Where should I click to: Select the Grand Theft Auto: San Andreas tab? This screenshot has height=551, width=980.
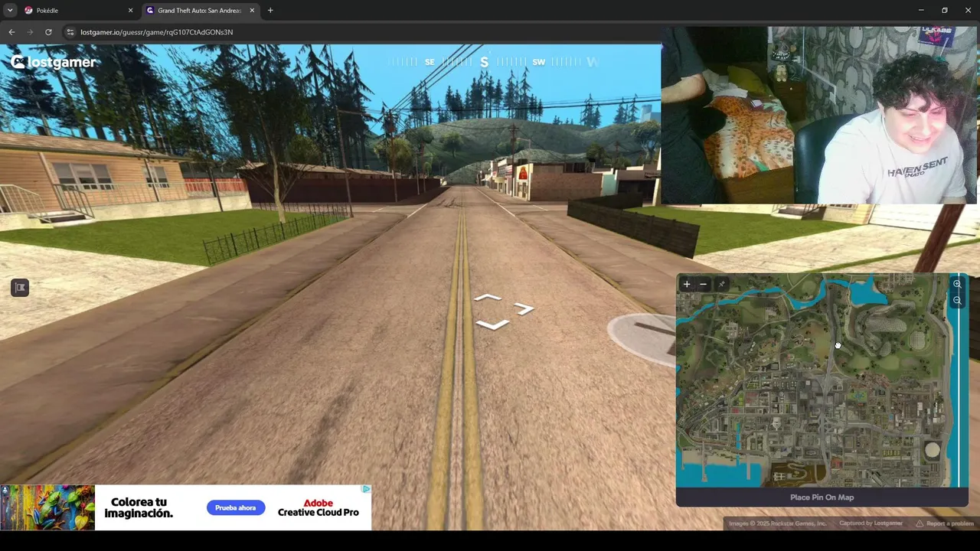coord(201,10)
